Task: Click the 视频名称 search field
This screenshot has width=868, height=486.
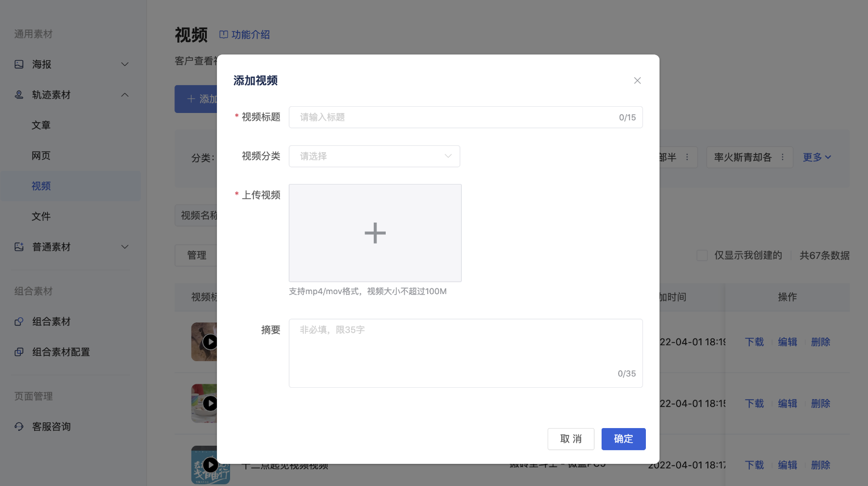Action: 196,216
